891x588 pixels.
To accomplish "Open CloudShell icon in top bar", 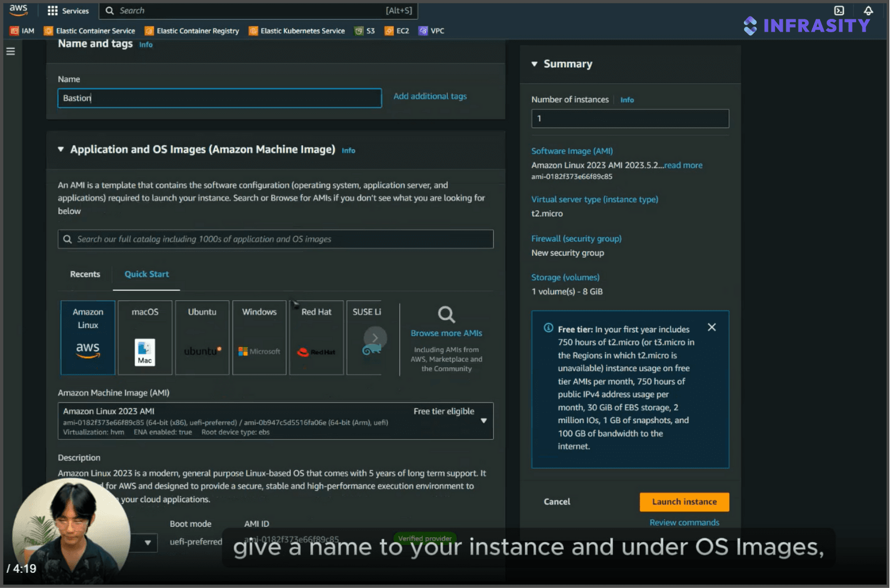I will click(x=840, y=11).
